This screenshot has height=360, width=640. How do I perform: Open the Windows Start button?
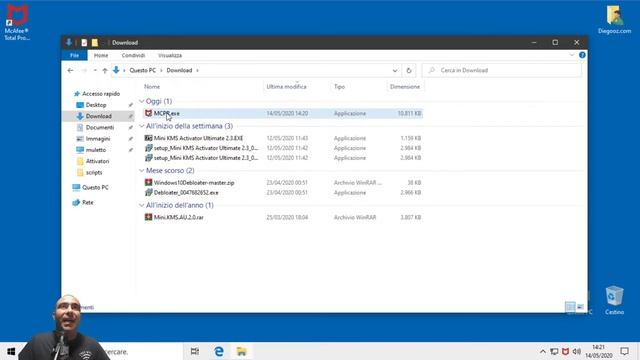11,351
